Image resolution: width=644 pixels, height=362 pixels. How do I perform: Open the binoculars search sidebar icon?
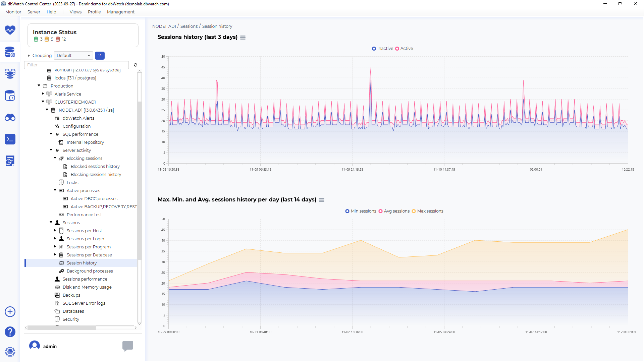pyautogui.click(x=10, y=117)
